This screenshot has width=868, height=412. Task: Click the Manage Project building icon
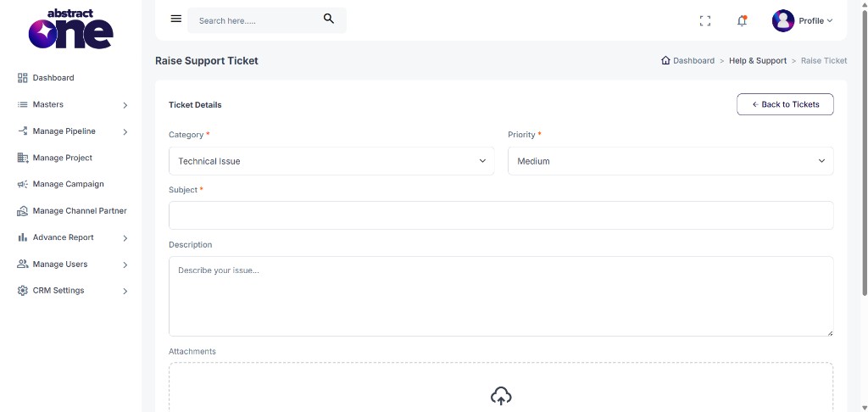23,158
